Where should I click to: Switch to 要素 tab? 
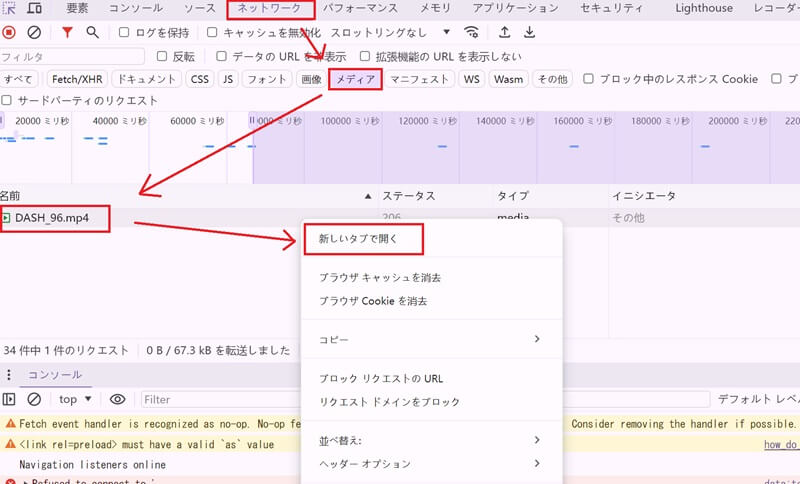click(x=77, y=8)
